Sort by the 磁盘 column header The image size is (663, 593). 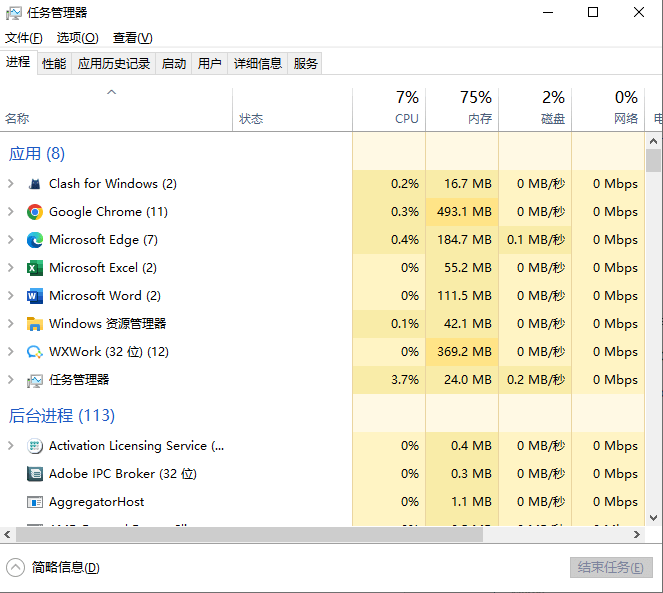click(x=535, y=110)
